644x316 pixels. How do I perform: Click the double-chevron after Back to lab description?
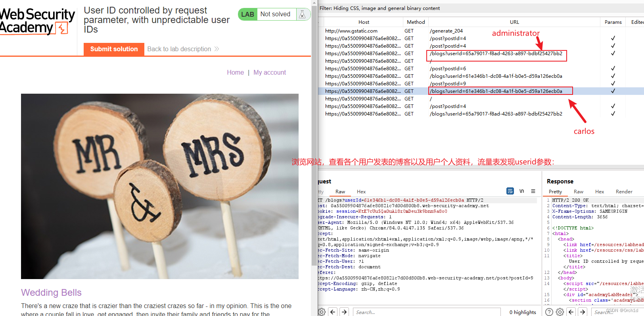(217, 49)
